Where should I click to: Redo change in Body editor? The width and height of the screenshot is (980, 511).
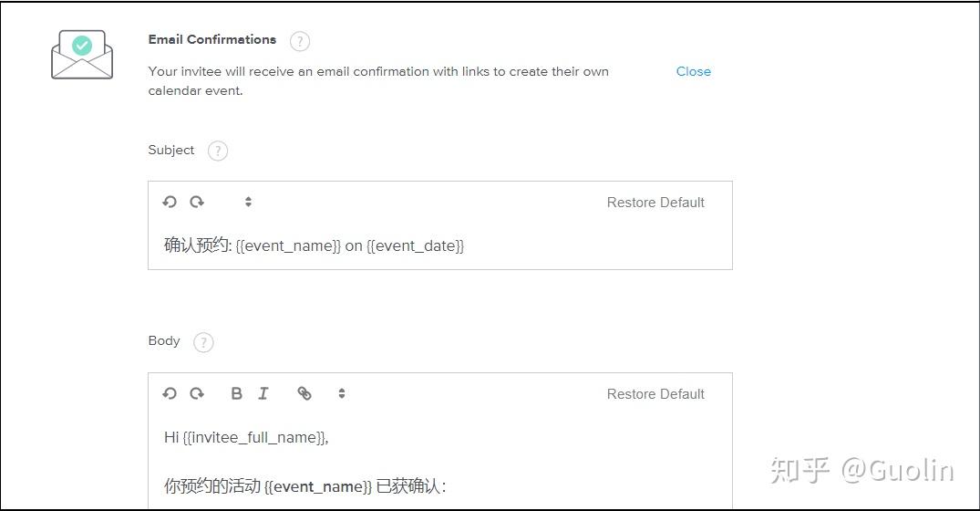click(197, 394)
